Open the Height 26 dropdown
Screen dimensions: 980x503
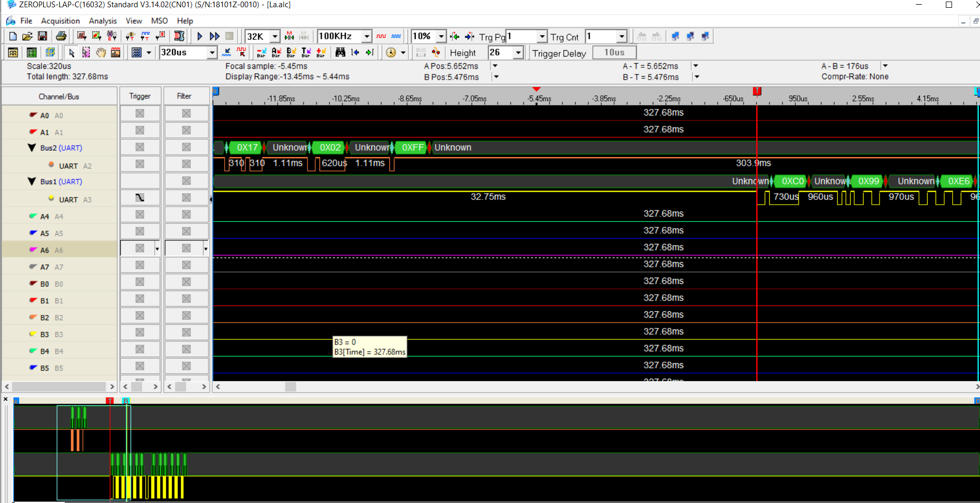(x=518, y=53)
